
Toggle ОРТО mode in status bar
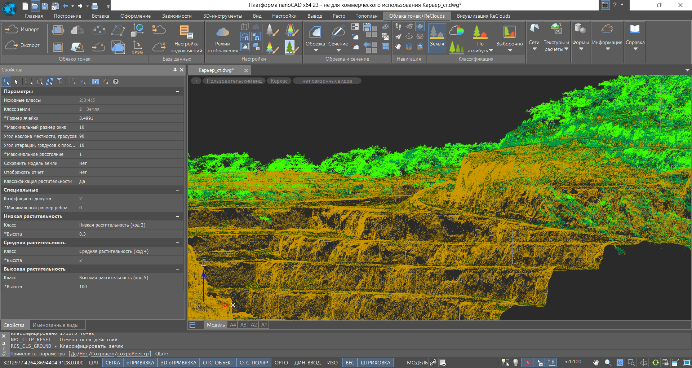281,363
